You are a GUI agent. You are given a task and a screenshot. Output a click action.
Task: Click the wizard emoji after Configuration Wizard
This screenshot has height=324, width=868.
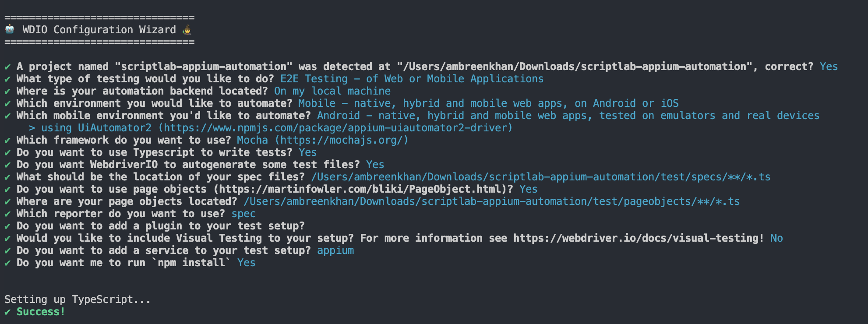click(x=187, y=30)
